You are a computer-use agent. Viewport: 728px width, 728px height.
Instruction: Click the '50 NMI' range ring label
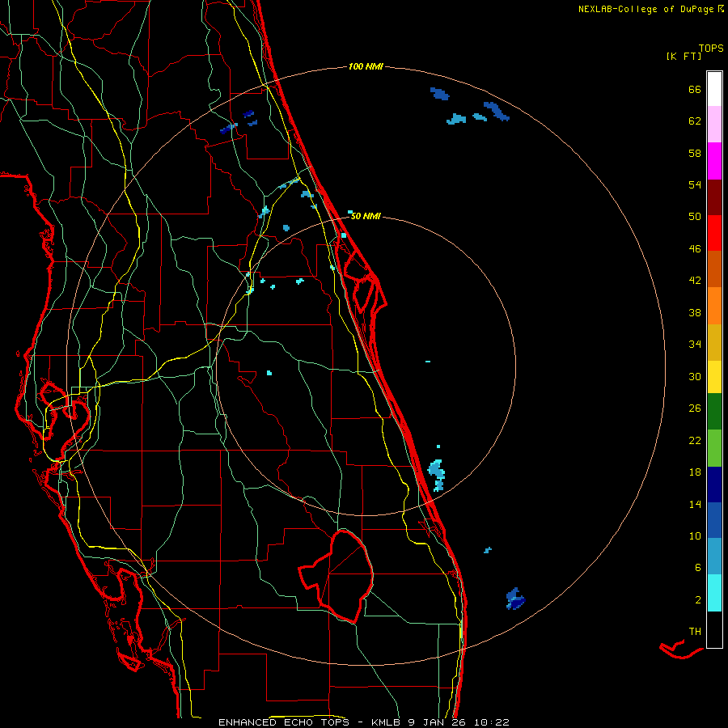pyautogui.click(x=366, y=216)
